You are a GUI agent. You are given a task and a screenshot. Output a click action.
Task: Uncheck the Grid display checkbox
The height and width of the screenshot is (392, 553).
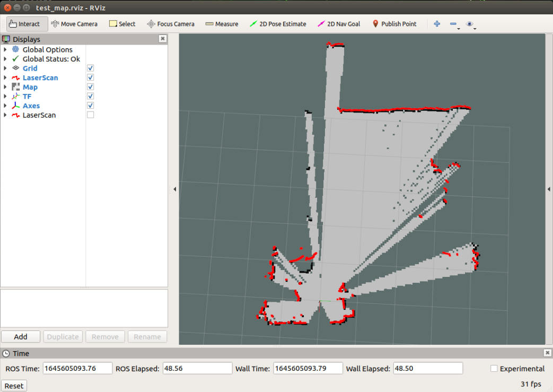tap(91, 68)
